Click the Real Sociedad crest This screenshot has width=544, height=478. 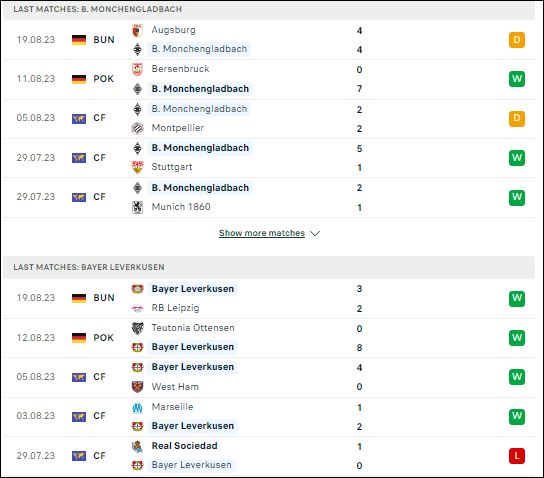coord(137,446)
